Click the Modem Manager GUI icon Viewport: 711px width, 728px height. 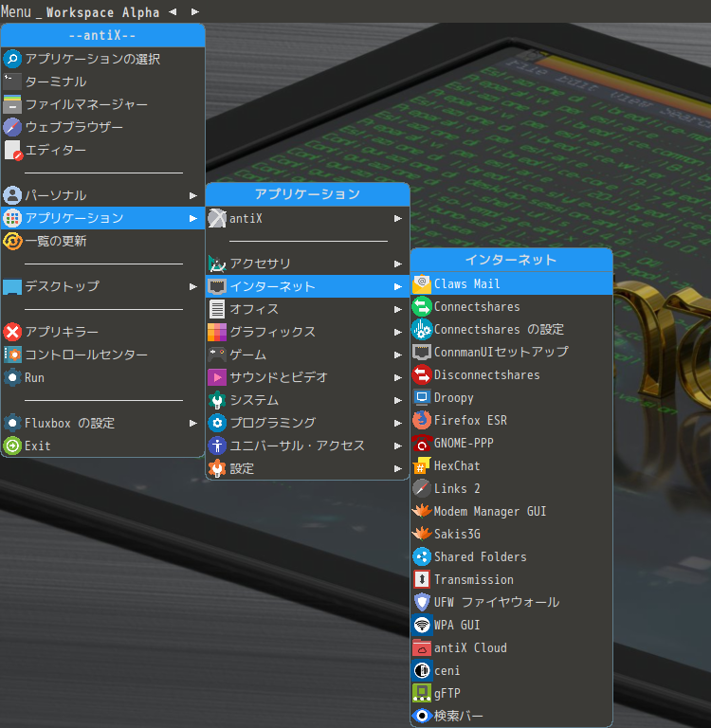coord(422,511)
